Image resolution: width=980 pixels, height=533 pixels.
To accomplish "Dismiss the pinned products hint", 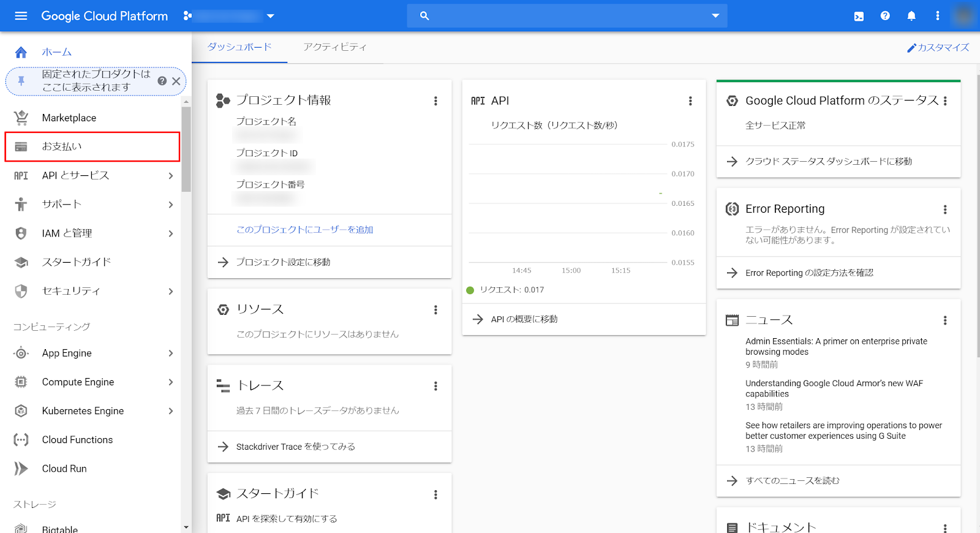I will [x=176, y=81].
